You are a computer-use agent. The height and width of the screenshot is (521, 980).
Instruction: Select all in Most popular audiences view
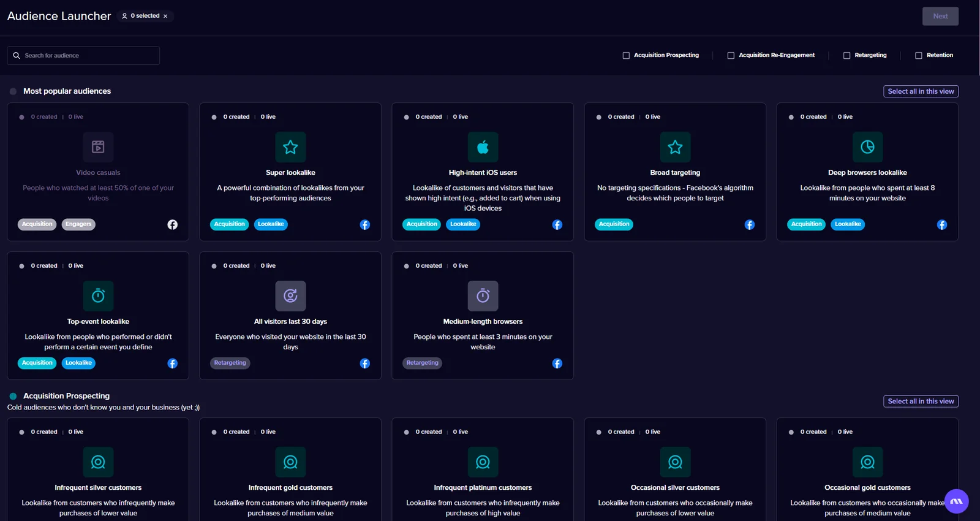pyautogui.click(x=921, y=91)
